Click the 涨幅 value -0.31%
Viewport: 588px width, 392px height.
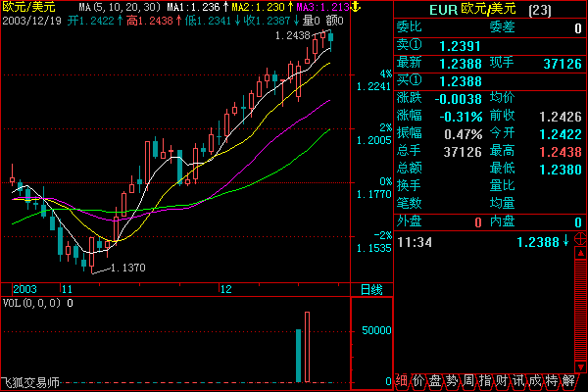point(461,117)
